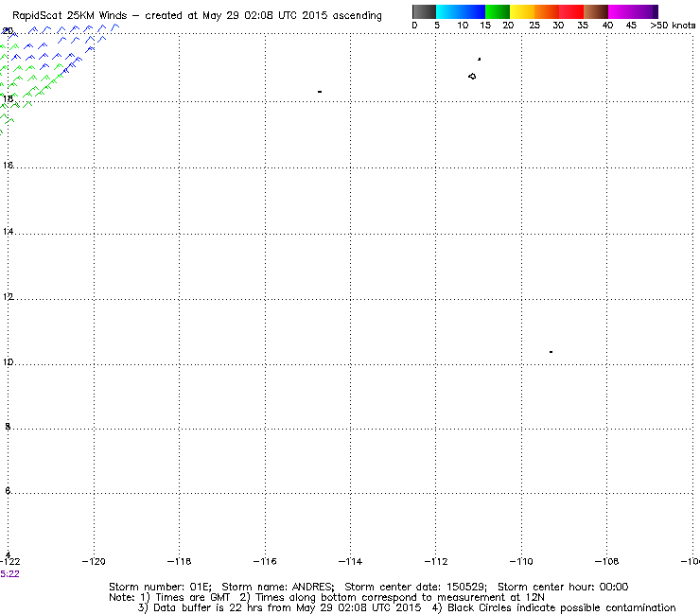Click the cyan-blue 5-15 knots color segment
The height and width of the screenshot is (615, 700).
(461, 11)
